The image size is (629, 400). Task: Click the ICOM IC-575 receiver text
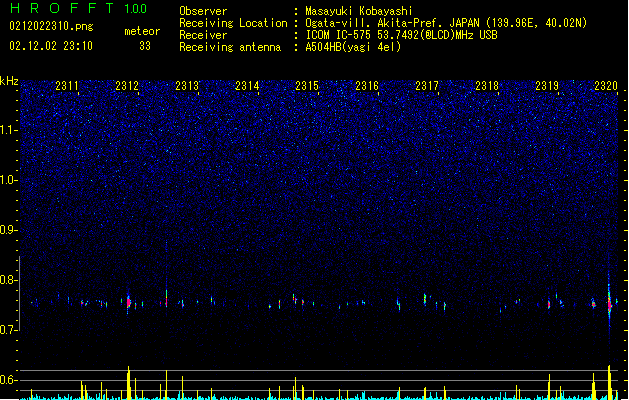click(401, 35)
